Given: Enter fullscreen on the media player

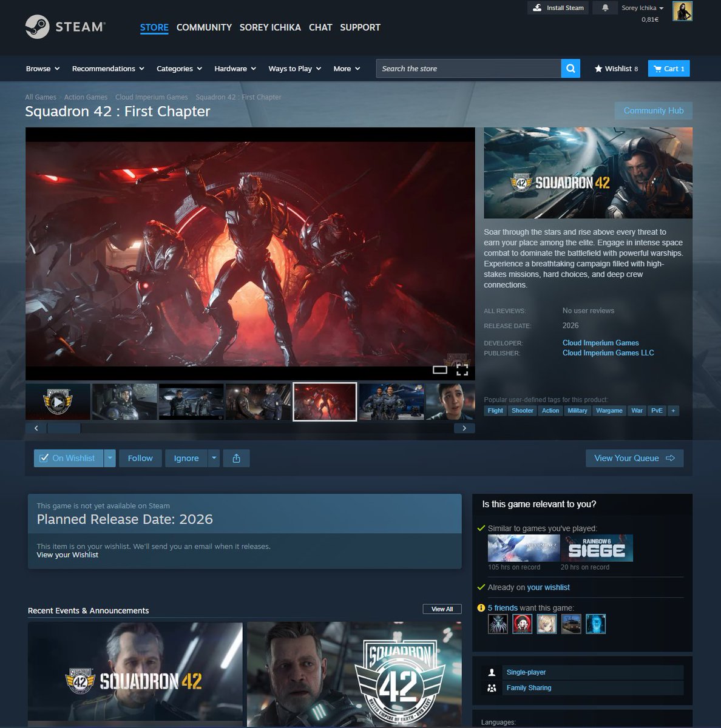Looking at the screenshot, I should click(462, 370).
